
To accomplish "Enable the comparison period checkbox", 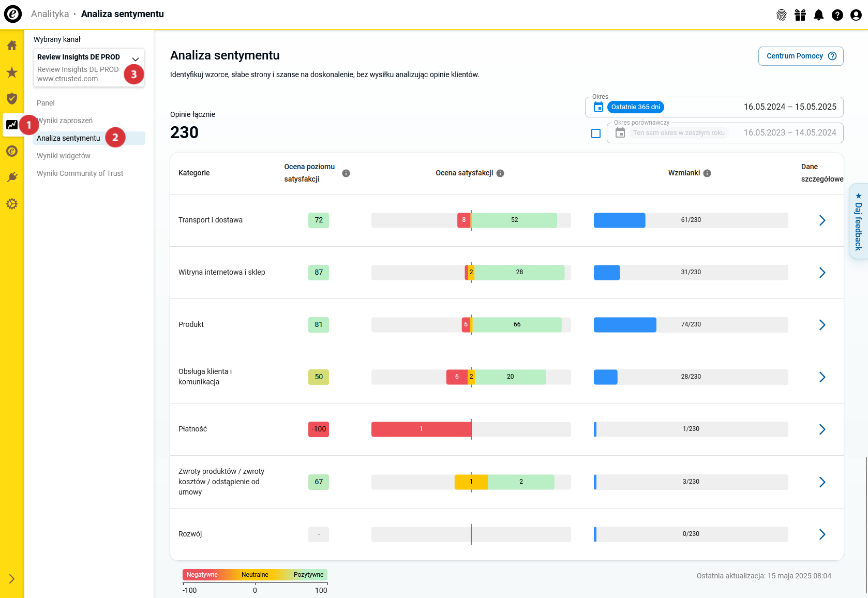I will tap(596, 133).
